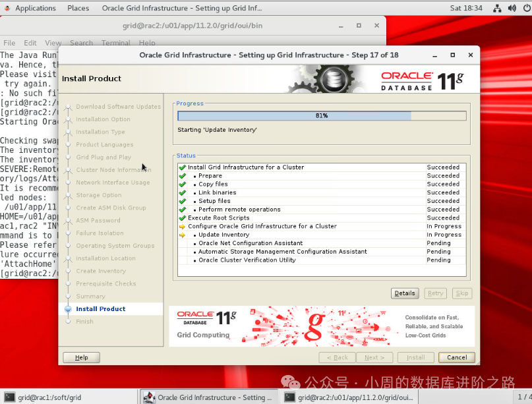The width and height of the screenshot is (532, 404).
Task: Open terminal Help menu
Action: pyautogui.click(x=147, y=43)
